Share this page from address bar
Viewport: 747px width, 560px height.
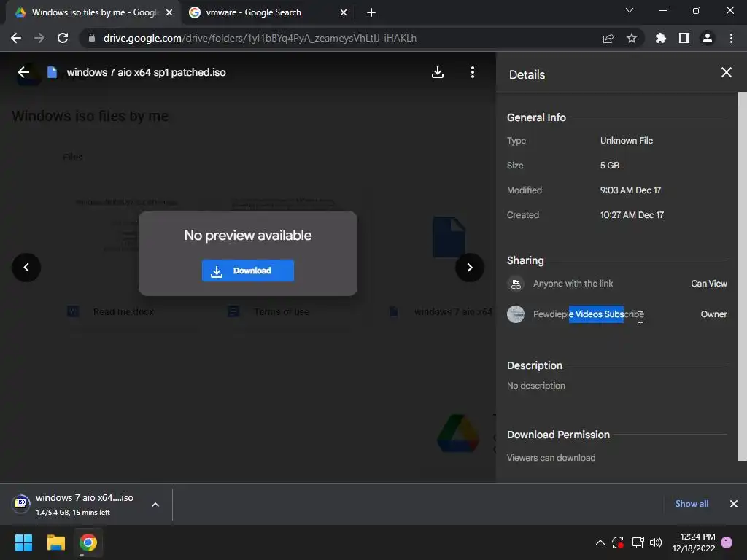(608, 38)
